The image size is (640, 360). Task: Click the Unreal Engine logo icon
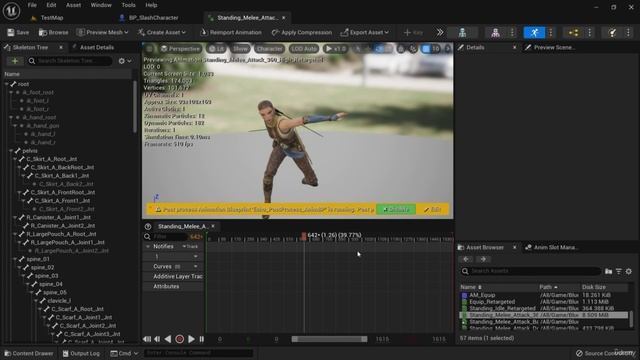(x=11, y=11)
